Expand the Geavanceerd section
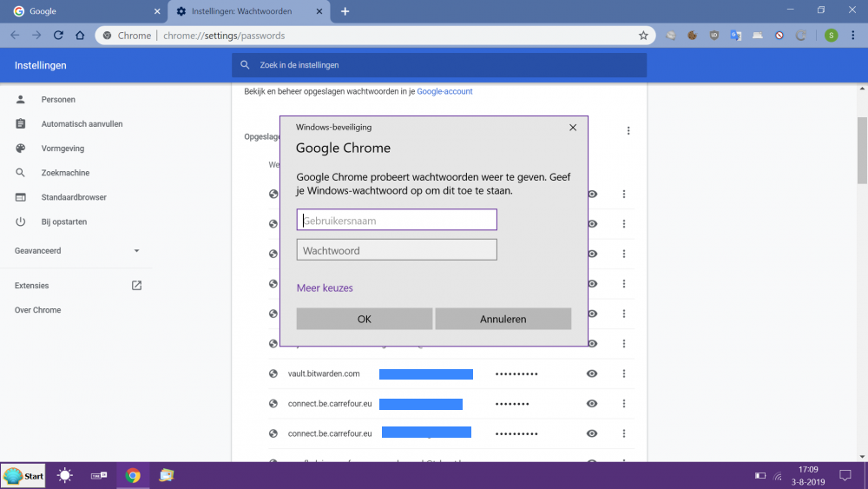868x489 pixels. tap(76, 251)
